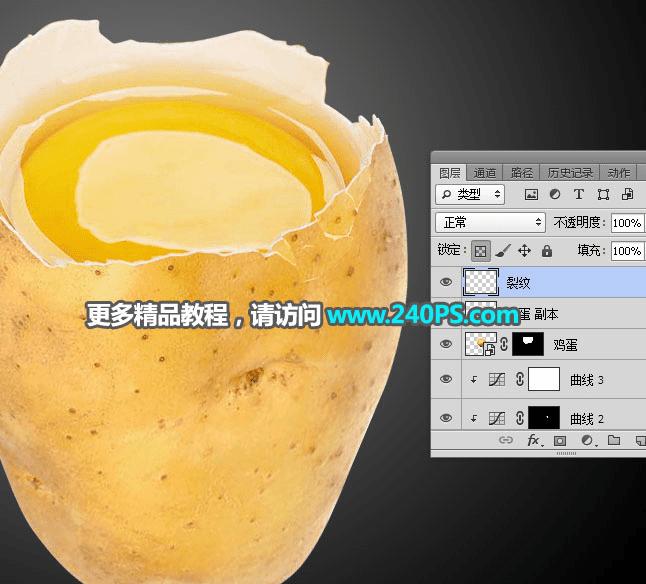Toggle visibility of 曲线 3 layer
The width and height of the screenshot is (646, 584).
point(446,379)
